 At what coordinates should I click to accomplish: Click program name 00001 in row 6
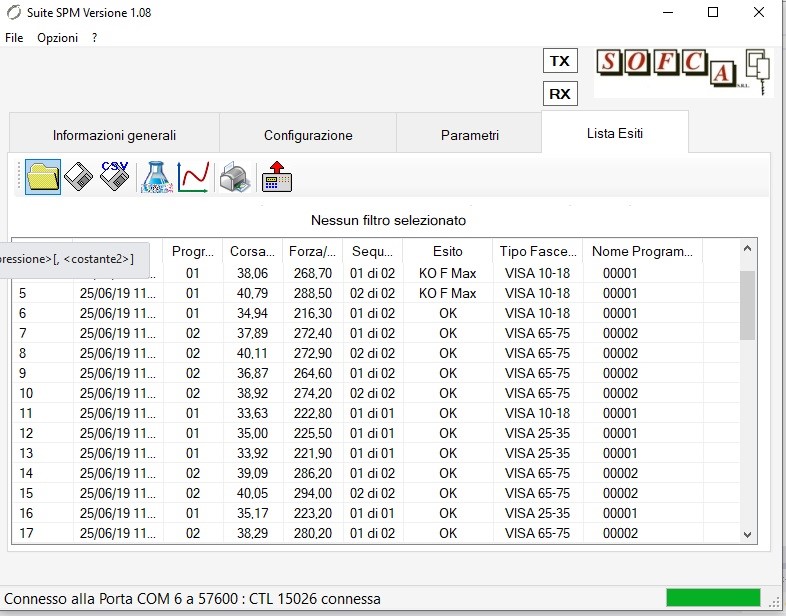pyautogui.click(x=621, y=313)
